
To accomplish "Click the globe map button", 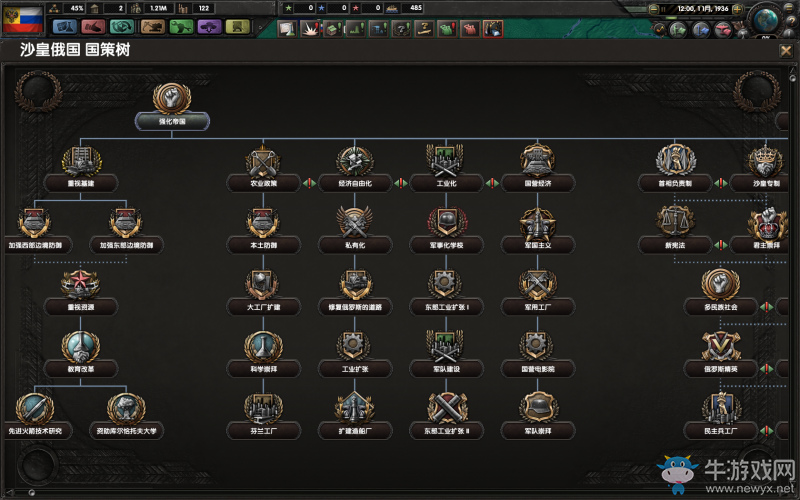I will 766,19.
